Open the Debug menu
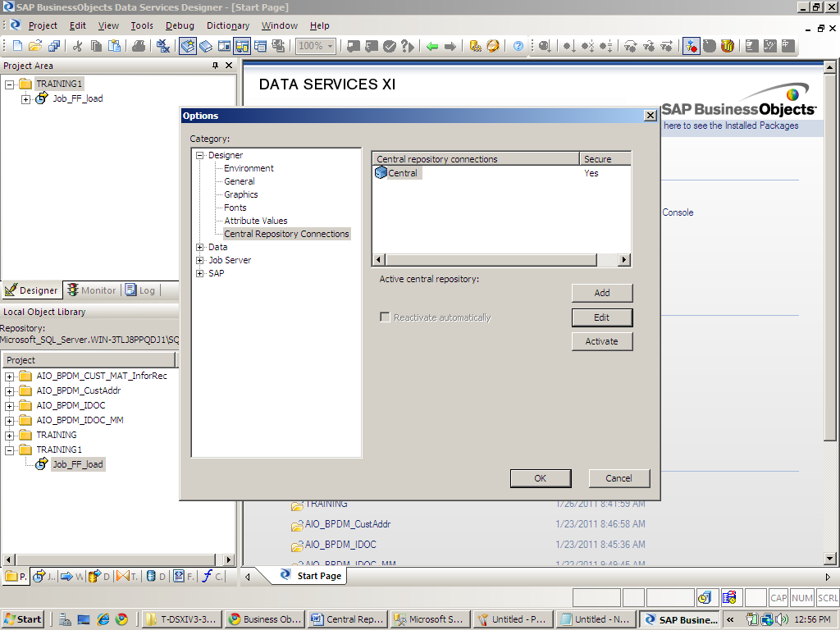The width and height of the screenshot is (840, 630). tap(180, 25)
